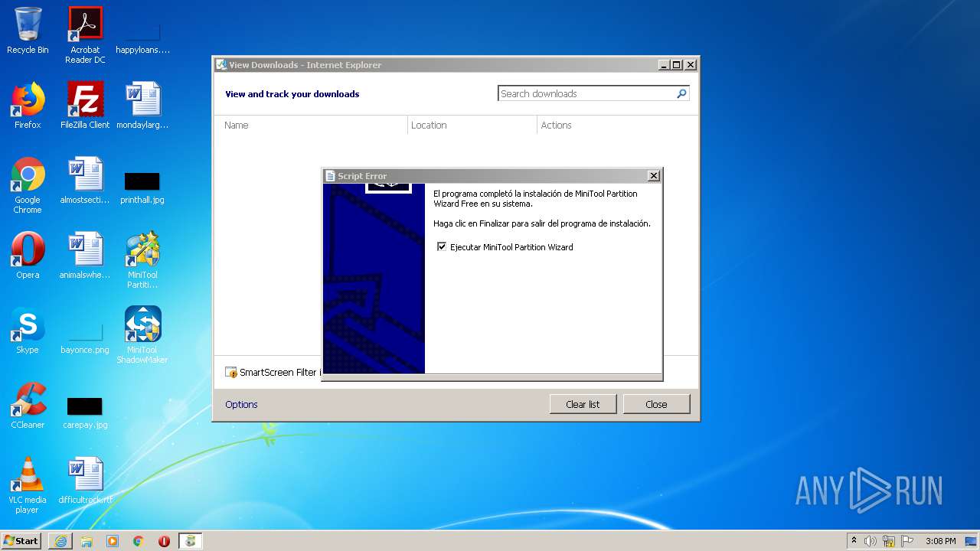This screenshot has height=551, width=980.
Task: Open the FileZilla Client shortcut
Action: click(85, 106)
